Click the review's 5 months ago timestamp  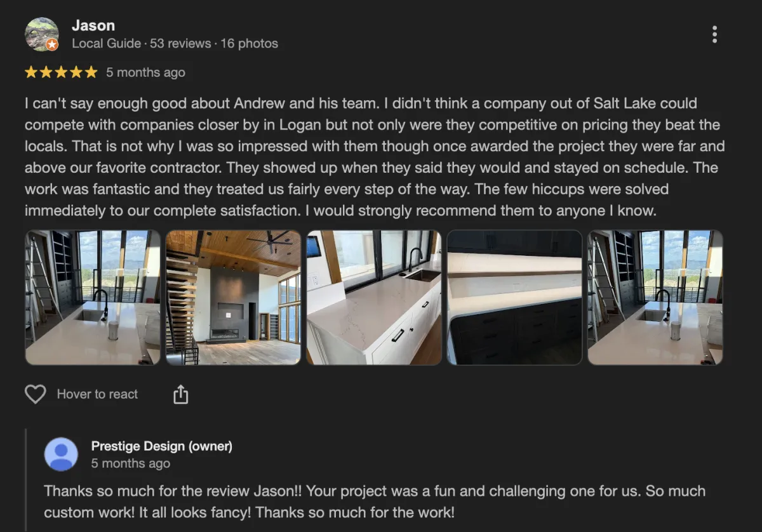click(x=145, y=72)
